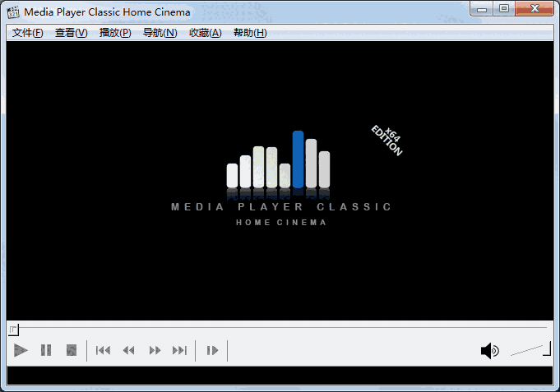Close the Media Player Classic window

[x=535, y=8]
